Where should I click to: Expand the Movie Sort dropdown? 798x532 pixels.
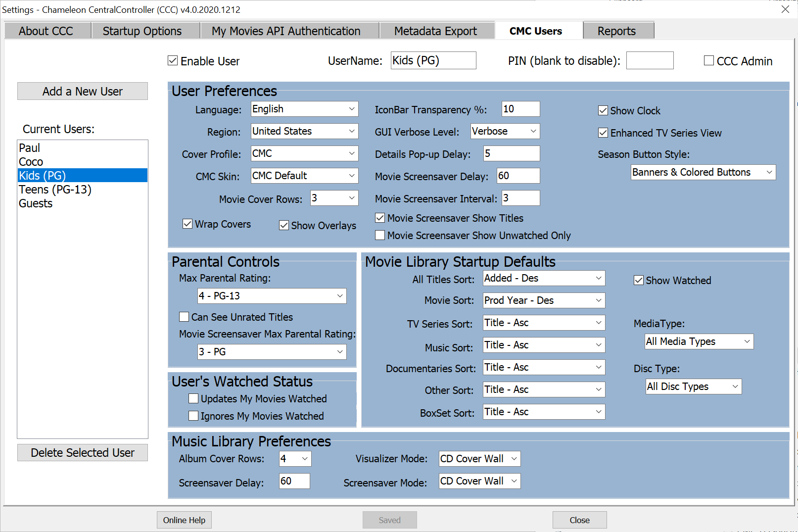[x=544, y=300]
